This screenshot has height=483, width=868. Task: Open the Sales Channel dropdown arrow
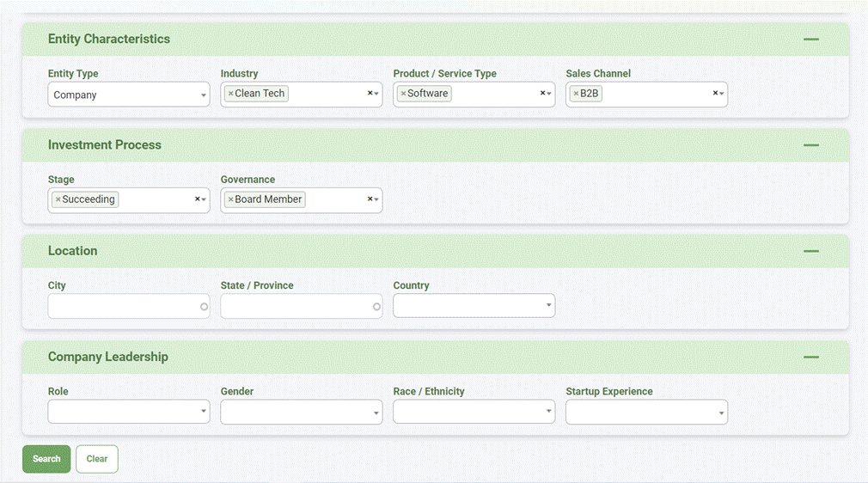(x=722, y=94)
